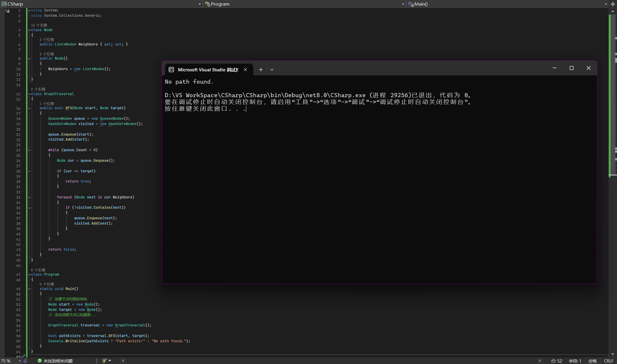The image size is (617, 364).
Task: Collapse the class Node block
Action: click(x=29, y=30)
